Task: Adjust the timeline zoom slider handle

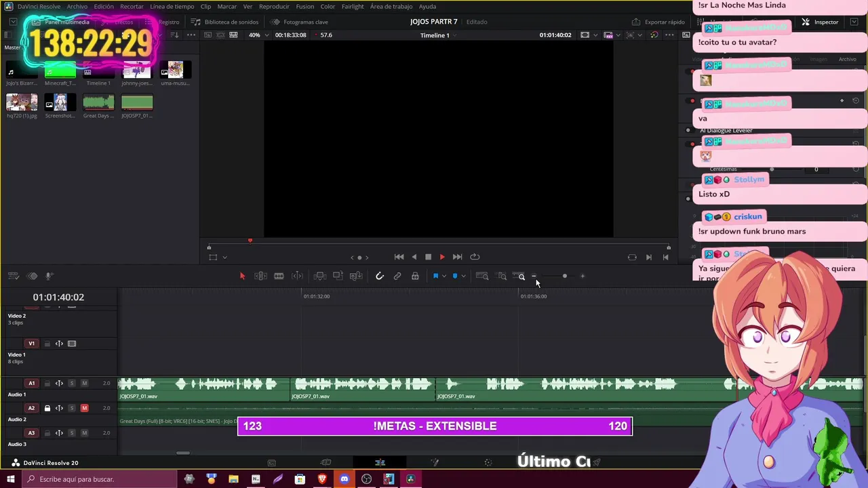Action: [x=564, y=276]
